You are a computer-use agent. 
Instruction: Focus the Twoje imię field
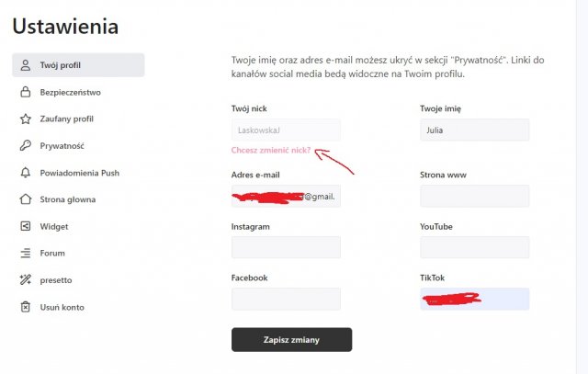click(474, 130)
